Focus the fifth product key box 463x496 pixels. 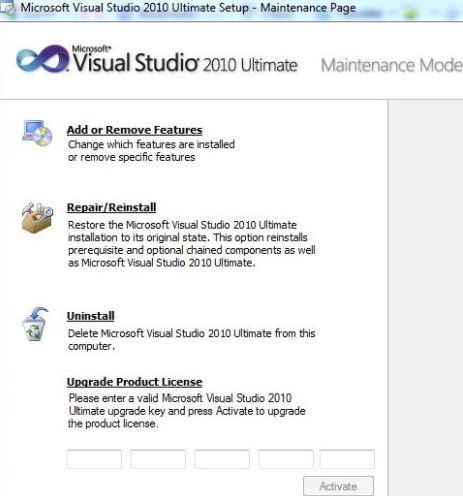click(x=347, y=459)
